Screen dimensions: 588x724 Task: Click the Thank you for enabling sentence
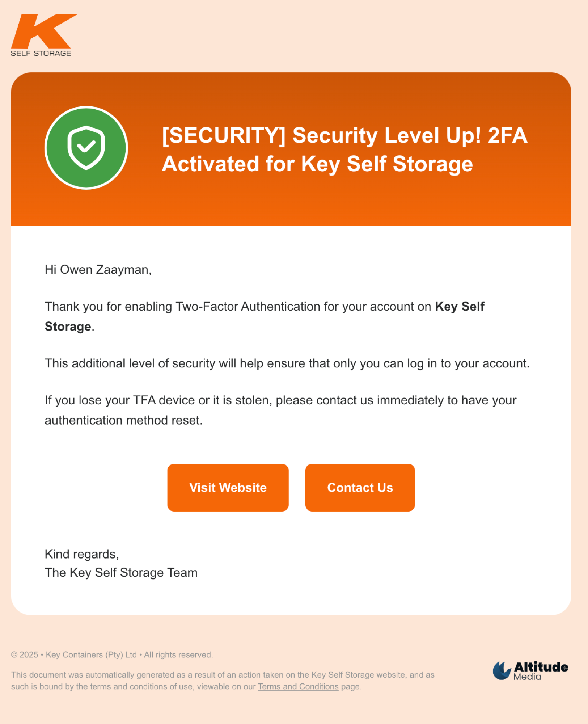tap(265, 316)
